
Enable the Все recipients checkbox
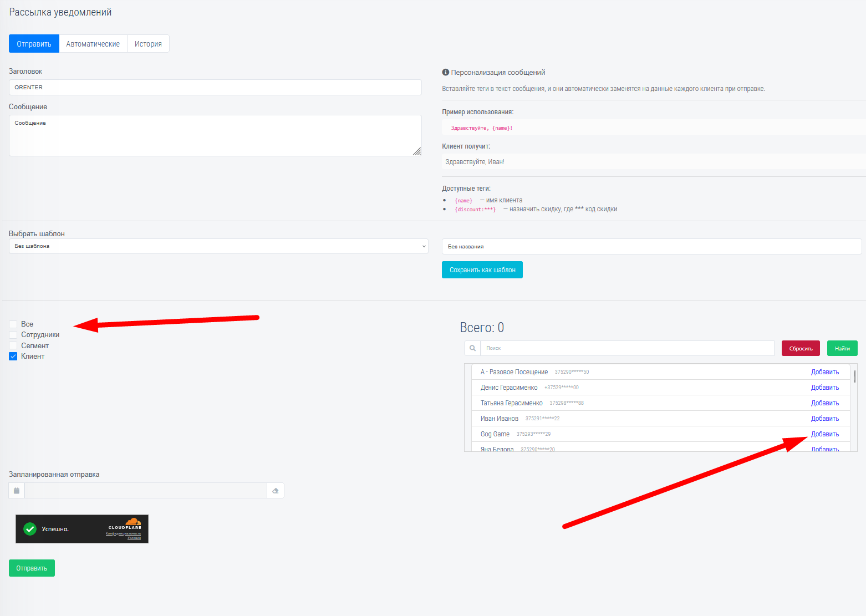(x=13, y=324)
